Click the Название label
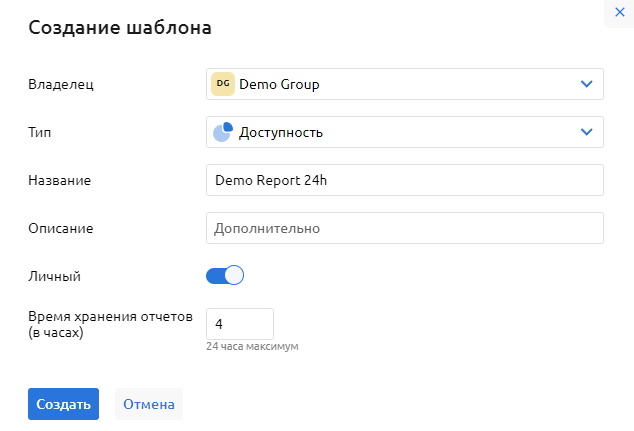The height and width of the screenshot is (431, 634). [60, 180]
